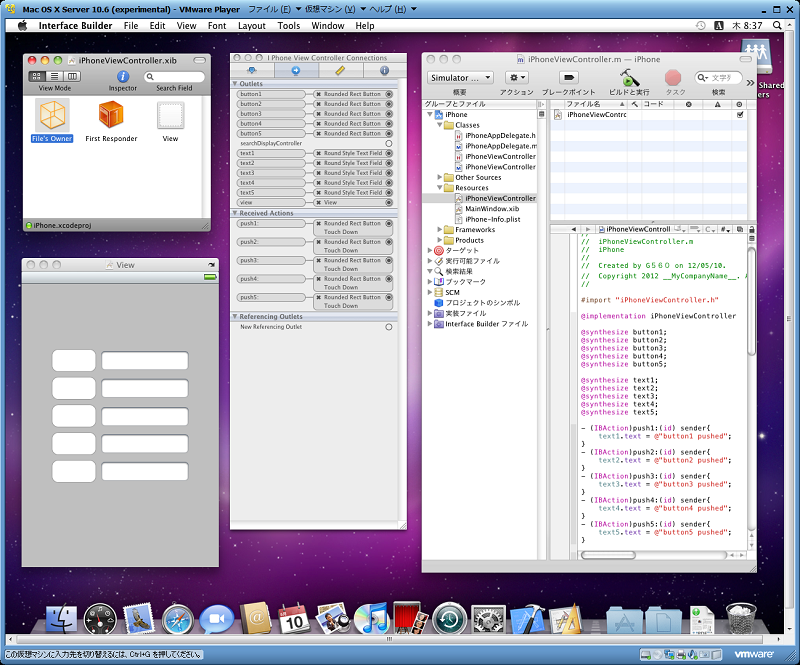The height and width of the screenshot is (665, 800).
Task: Disconnect text3 Round Style Text Field connection
Action: 318,173
